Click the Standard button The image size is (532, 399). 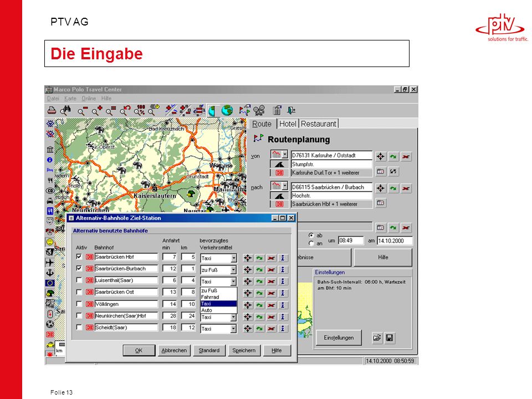[209, 350]
